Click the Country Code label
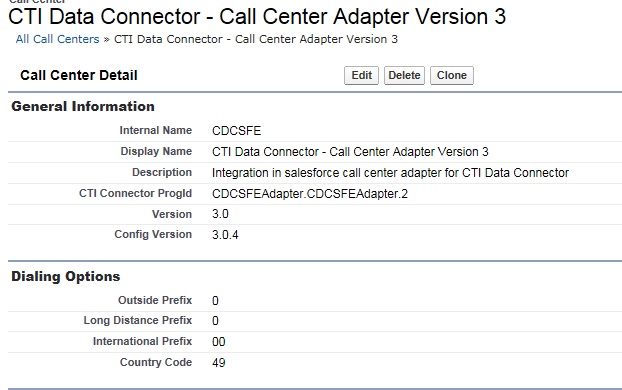622x390 pixels. click(156, 362)
